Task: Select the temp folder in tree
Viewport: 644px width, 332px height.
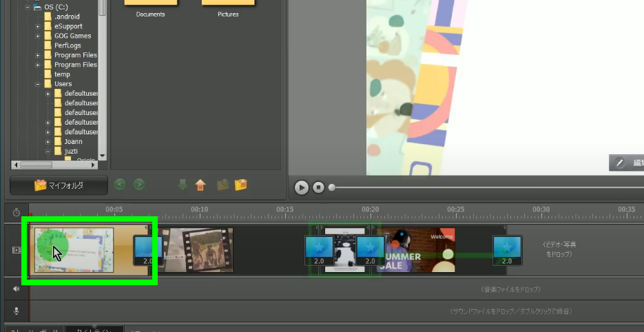Action: click(x=62, y=74)
